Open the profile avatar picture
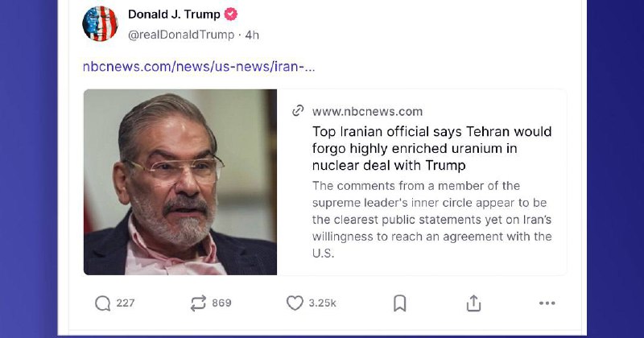This screenshot has width=644, height=338. pos(100,24)
